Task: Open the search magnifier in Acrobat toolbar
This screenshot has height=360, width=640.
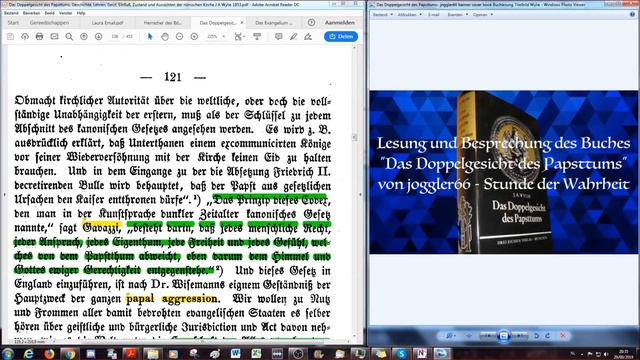Action: pos(69,37)
